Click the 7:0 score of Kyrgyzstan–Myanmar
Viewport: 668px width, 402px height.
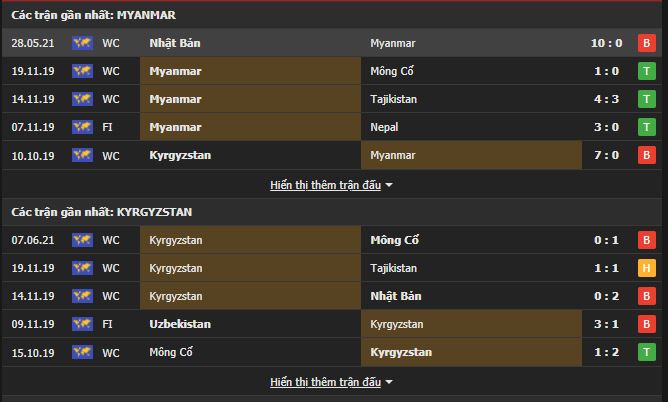pos(609,155)
